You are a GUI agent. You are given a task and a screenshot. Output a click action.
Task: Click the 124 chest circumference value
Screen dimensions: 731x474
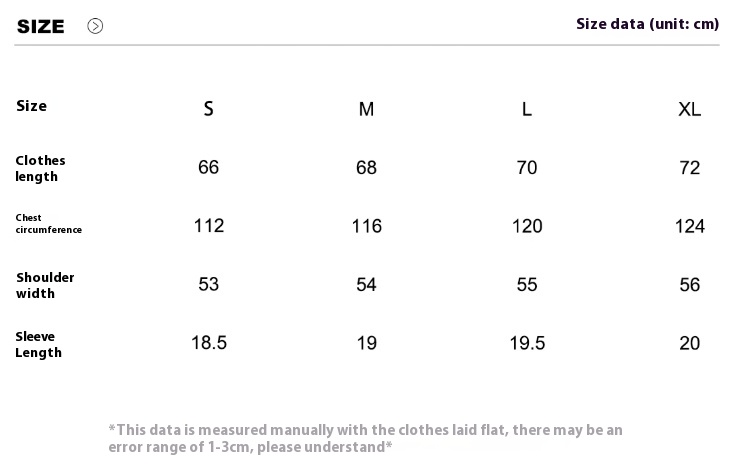(690, 226)
